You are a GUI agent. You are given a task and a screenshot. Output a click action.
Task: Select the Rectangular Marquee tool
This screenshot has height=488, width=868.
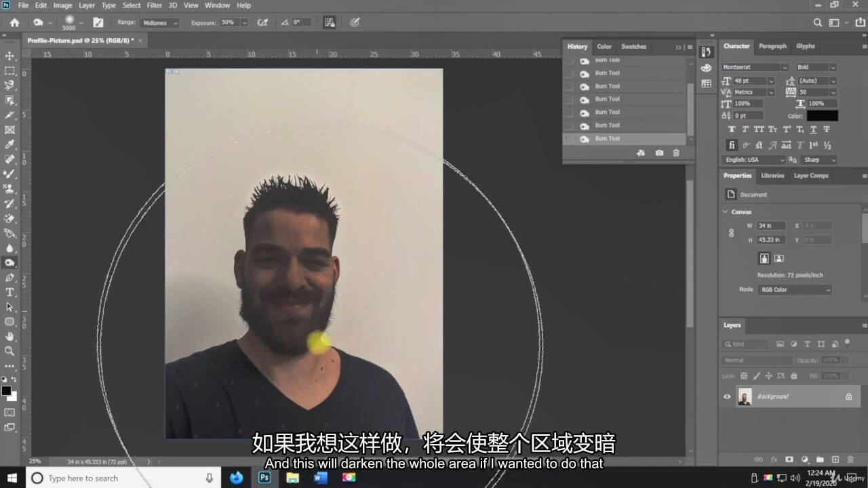click(9, 70)
